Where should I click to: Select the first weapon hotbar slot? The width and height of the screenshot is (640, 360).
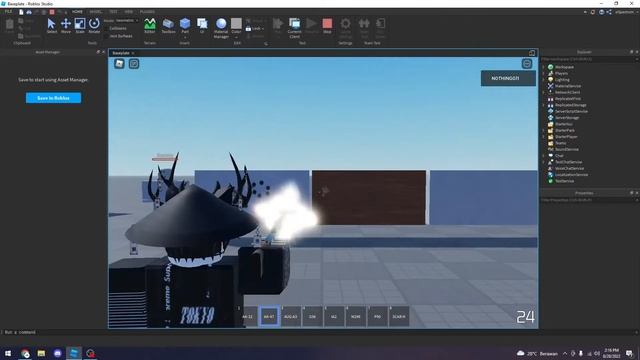[x=247, y=316]
